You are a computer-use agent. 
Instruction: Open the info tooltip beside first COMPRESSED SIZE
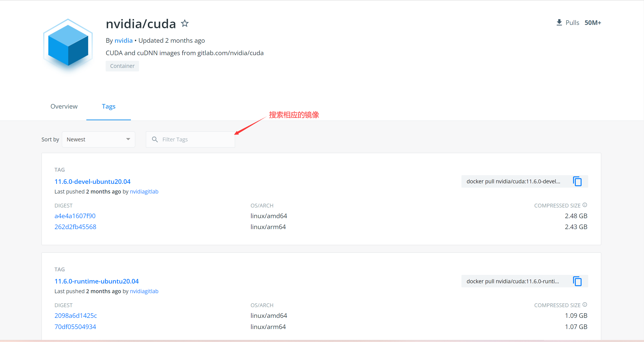tap(585, 205)
